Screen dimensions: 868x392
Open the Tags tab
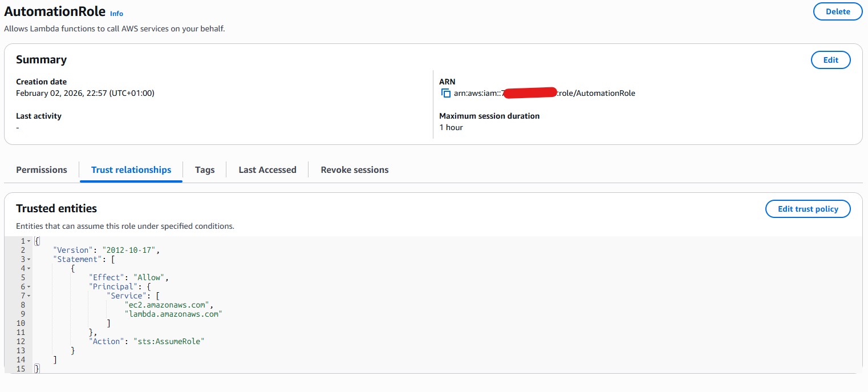click(x=205, y=169)
